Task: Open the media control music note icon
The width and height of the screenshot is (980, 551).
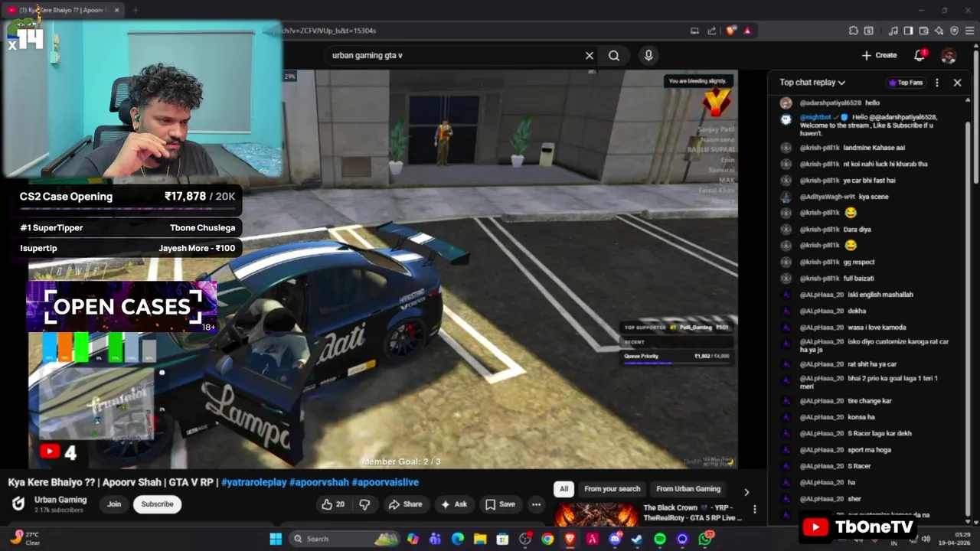Action: coord(893,31)
